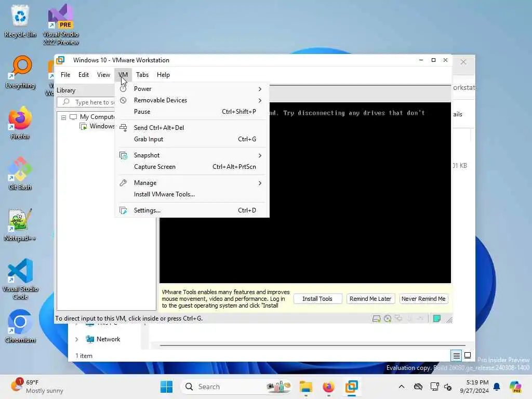Screen dimensions: 532x399
Task: Open the Edit menu
Action: pyautogui.click(x=84, y=75)
